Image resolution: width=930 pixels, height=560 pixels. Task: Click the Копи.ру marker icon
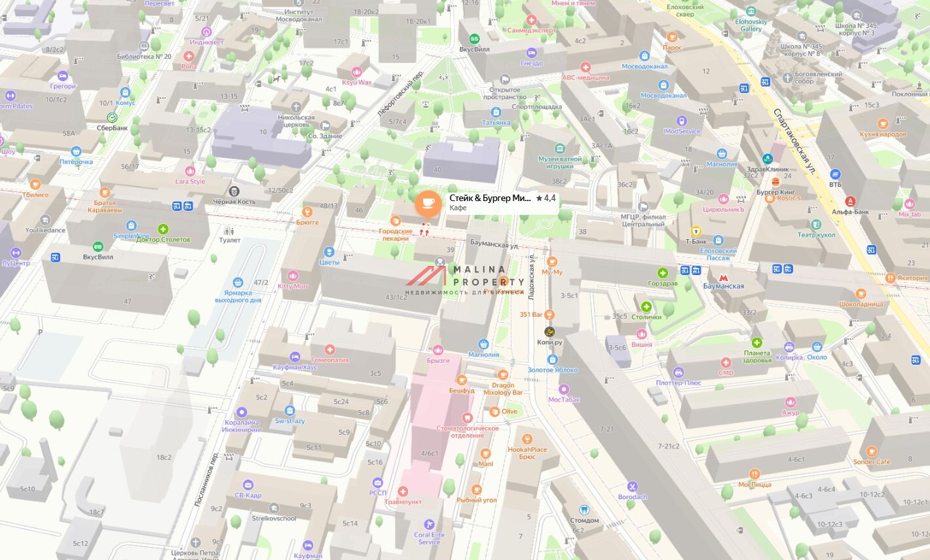pos(549,332)
